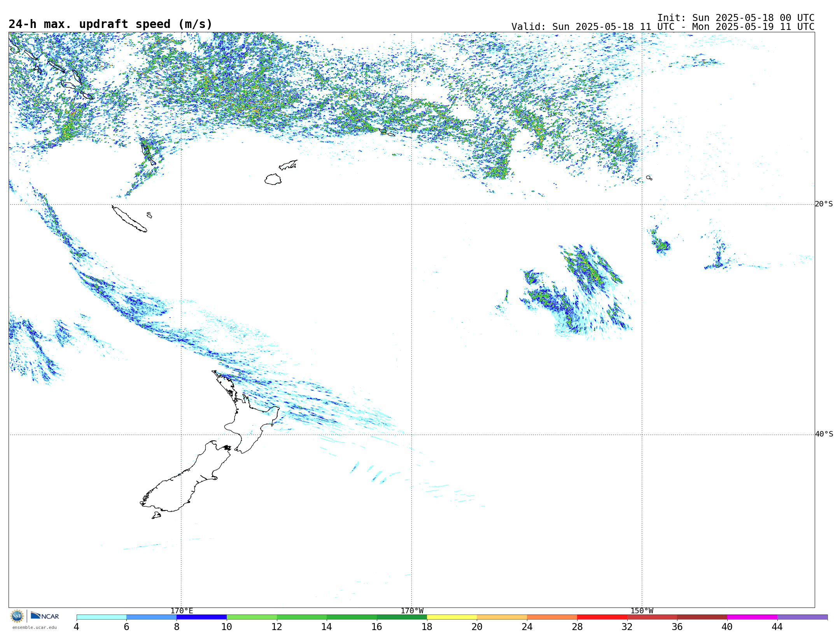Open the ensemble.ucar.edu link text
The width and height of the screenshot is (840, 632).
(34, 627)
